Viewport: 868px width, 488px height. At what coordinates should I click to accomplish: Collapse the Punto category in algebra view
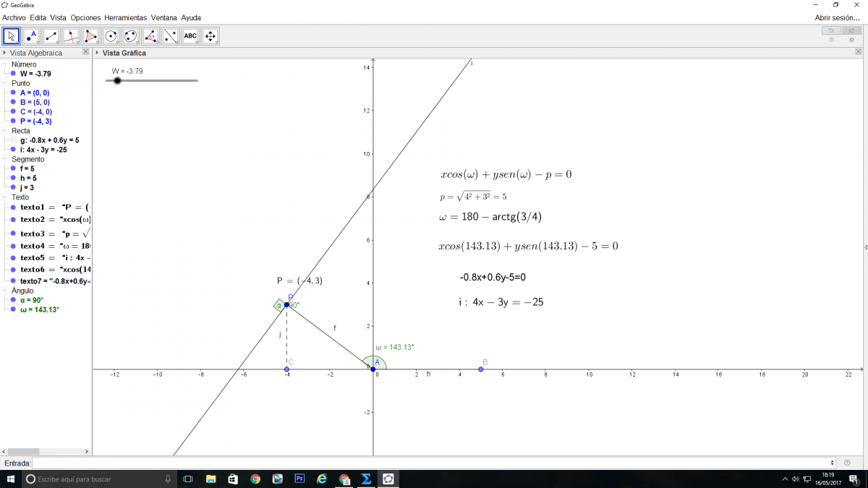click(6, 84)
